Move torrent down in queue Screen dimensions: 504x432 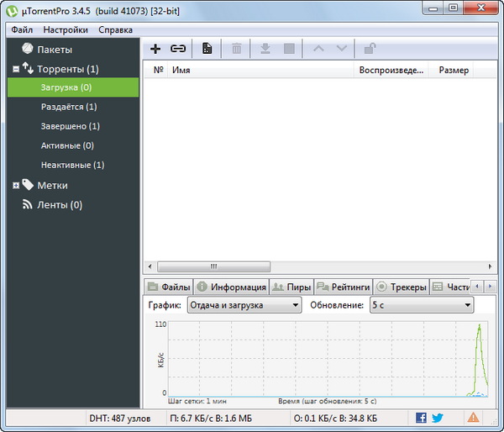(x=341, y=49)
